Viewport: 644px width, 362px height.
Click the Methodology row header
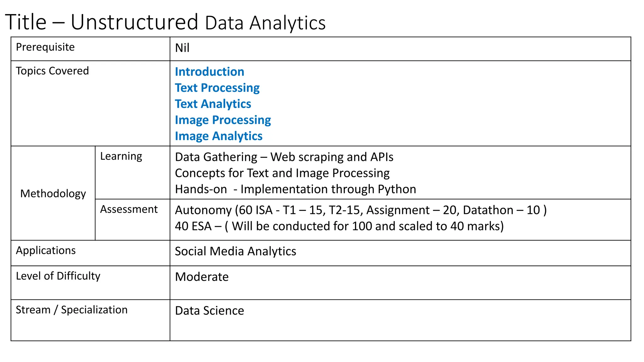point(53,194)
